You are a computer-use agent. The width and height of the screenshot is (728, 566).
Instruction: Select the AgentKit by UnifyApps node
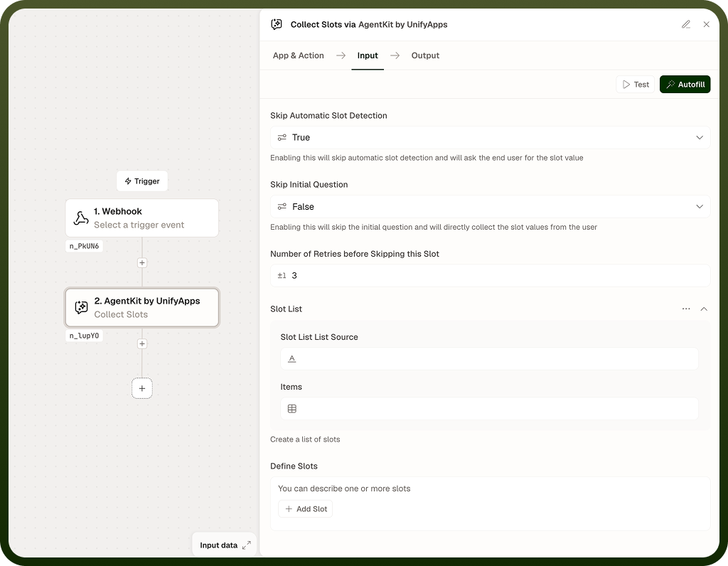point(142,307)
